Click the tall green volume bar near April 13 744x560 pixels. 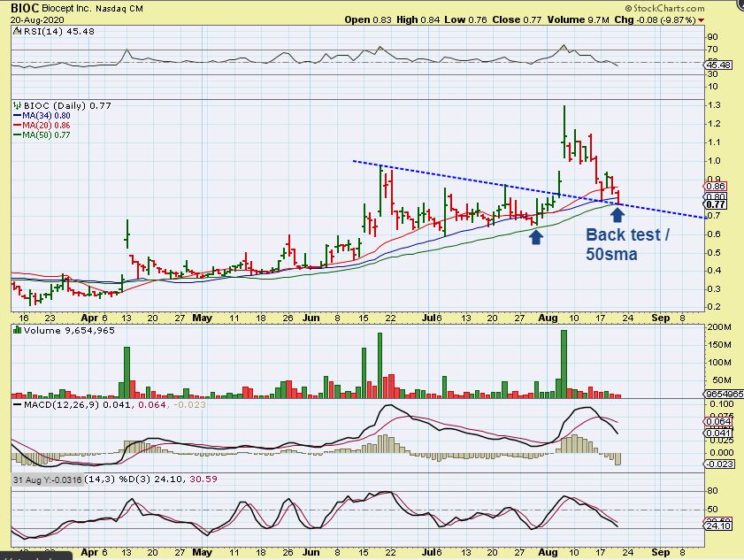pyautogui.click(x=127, y=372)
